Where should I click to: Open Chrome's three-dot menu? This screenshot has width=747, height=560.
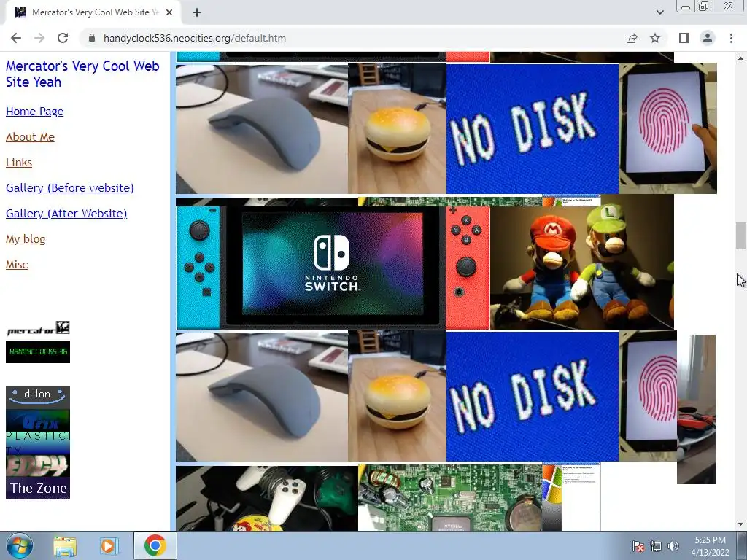point(731,38)
